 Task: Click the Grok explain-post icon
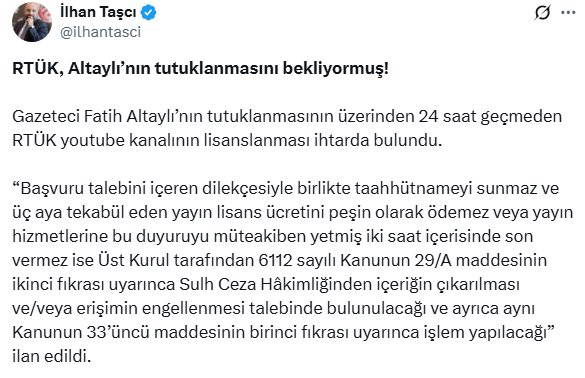pos(542,13)
